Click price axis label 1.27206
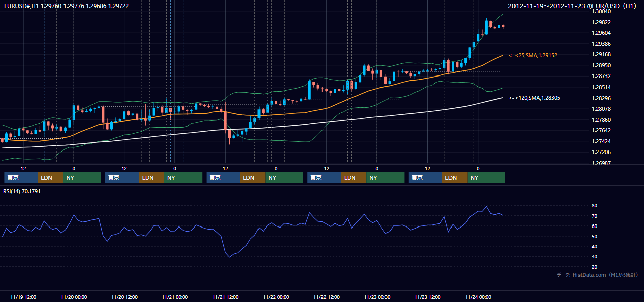Image resolution: width=644 pixels, height=302 pixels. click(x=602, y=152)
